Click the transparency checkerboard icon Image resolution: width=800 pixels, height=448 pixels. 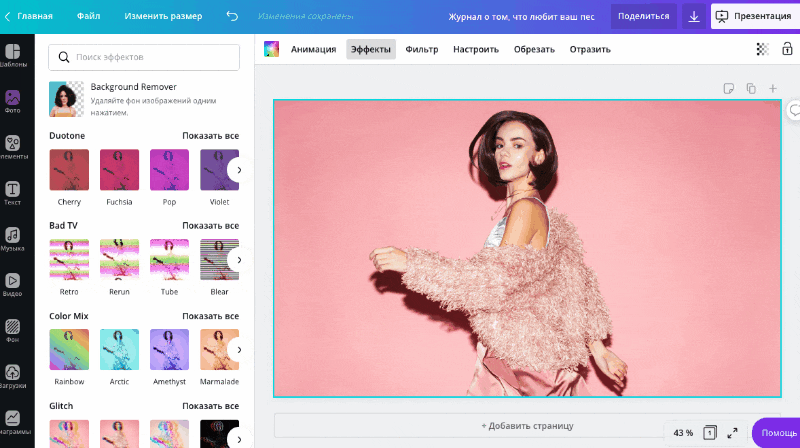click(x=762, y=49)
